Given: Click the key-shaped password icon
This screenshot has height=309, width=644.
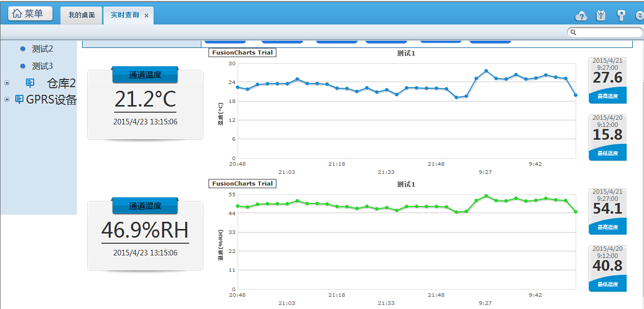Looking at the screenshot, I should pos(621,16).
